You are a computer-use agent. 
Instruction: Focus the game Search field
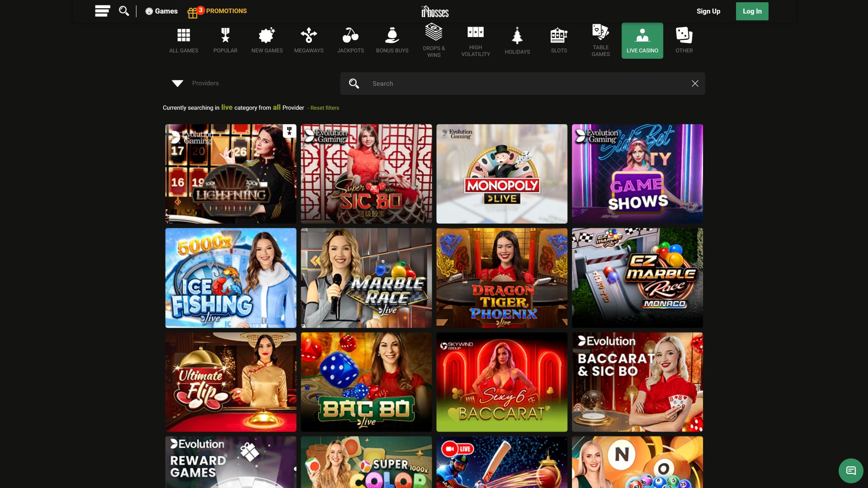point(522,84)
